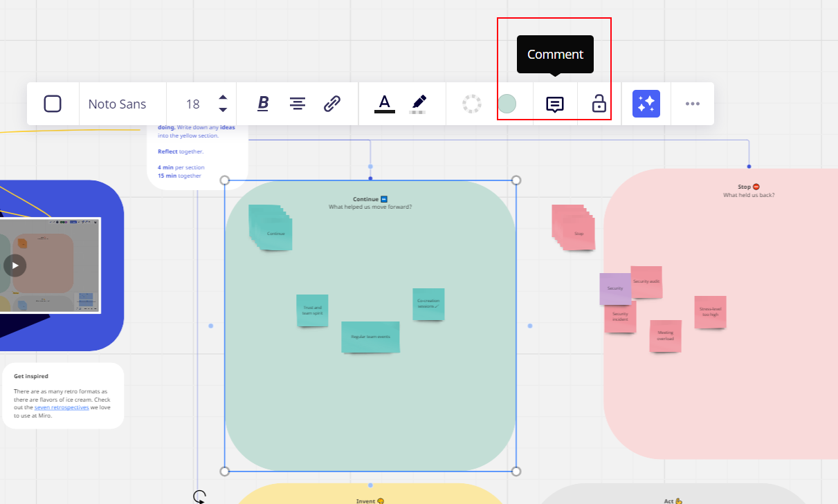Open the green fill color swatch

(507, 104)
